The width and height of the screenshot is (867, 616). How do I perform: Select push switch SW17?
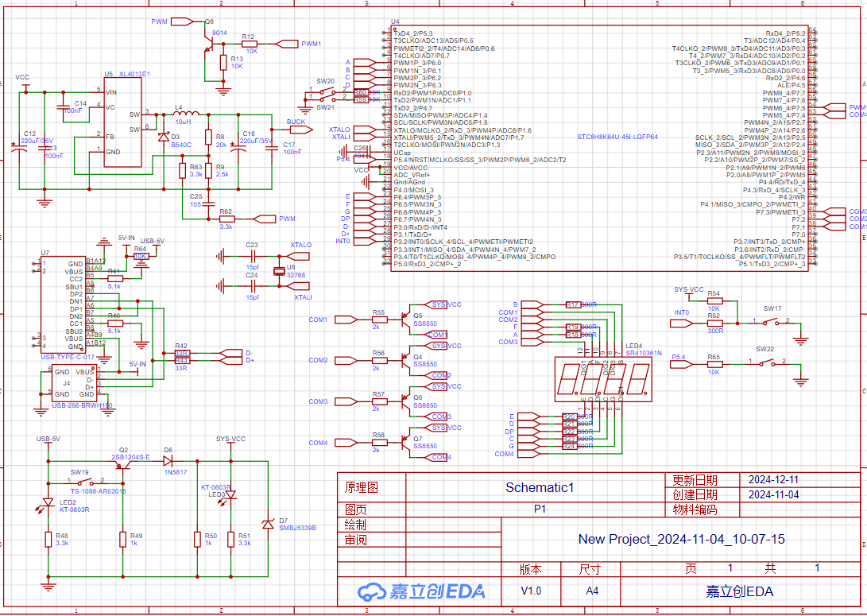point(771,323)
